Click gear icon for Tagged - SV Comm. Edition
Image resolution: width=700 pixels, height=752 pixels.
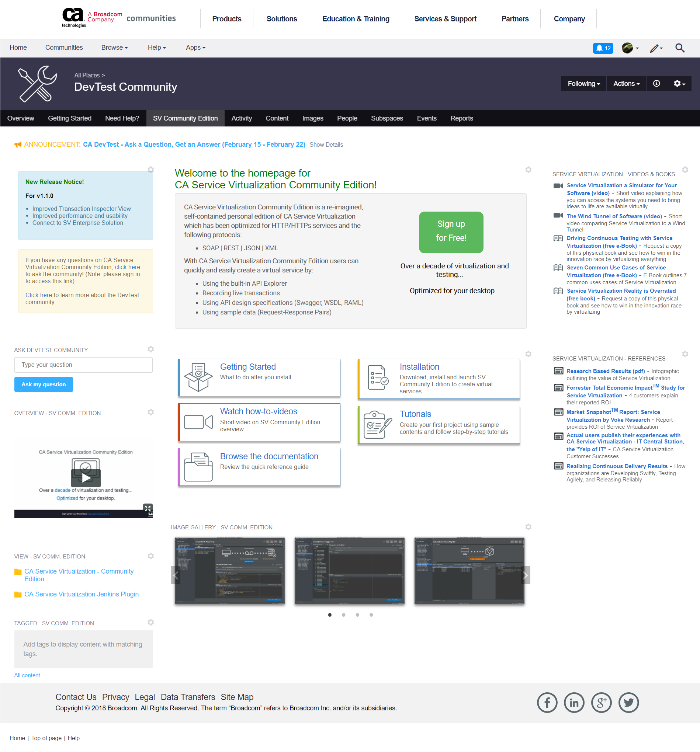(150, 622)
